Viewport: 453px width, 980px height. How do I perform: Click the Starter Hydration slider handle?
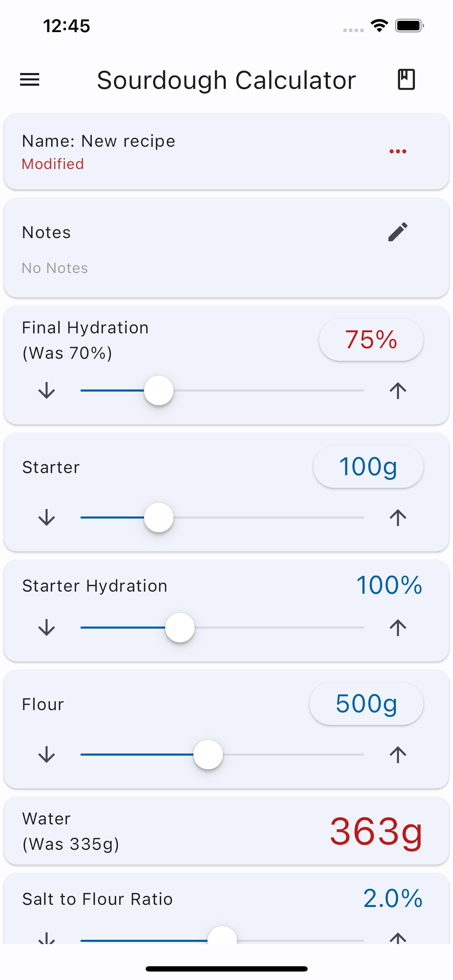[180, 628]
